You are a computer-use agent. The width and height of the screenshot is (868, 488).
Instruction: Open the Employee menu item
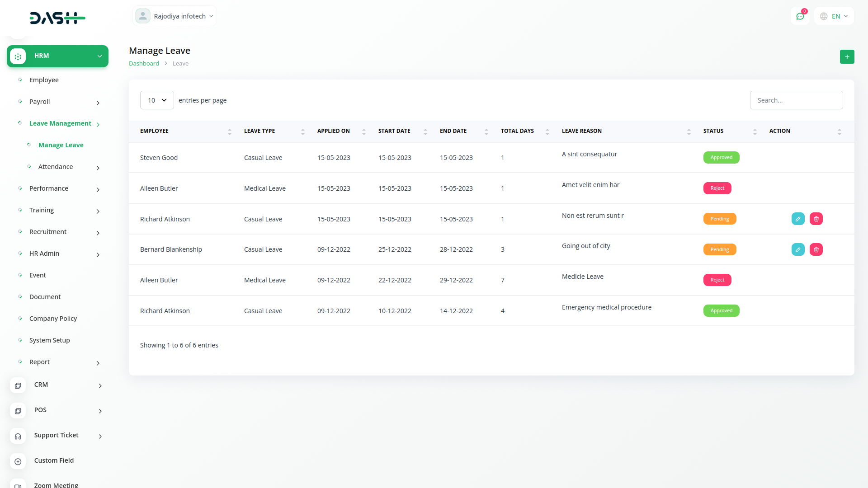[44, 80]
